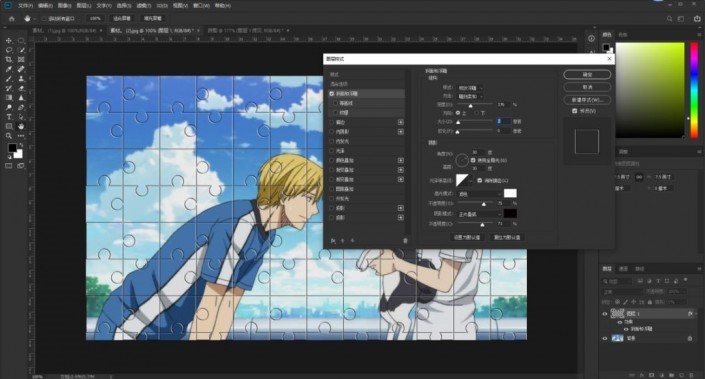This screenshot has width=705, height=379.
Task: Select the 下 direction radio button
Action: [x=476, y=113]
